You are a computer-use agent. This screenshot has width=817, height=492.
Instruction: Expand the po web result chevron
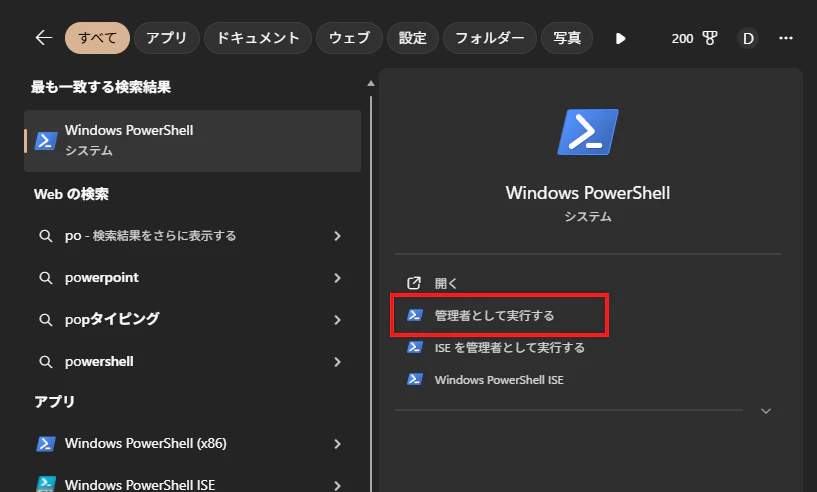click(337, 236)
